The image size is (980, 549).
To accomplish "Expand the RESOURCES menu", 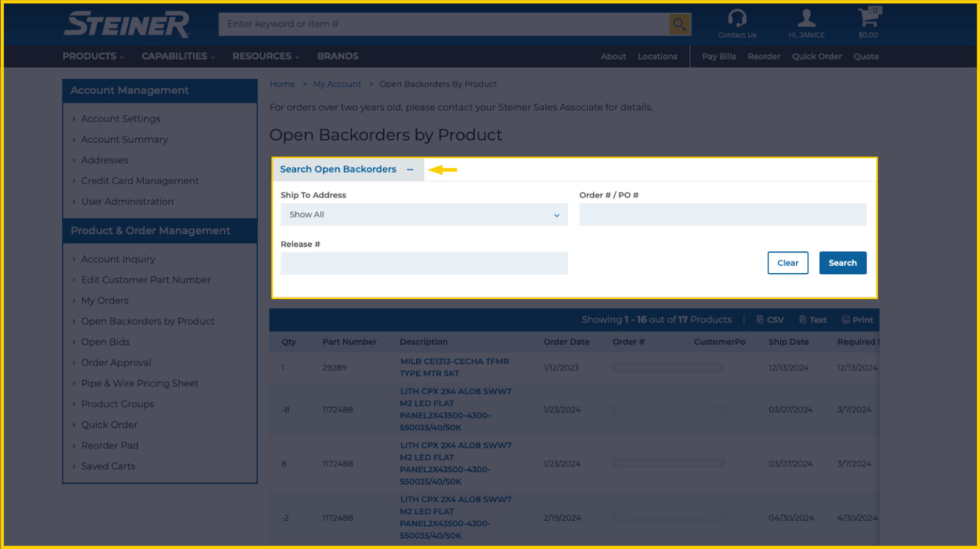I will pos(266,56).
